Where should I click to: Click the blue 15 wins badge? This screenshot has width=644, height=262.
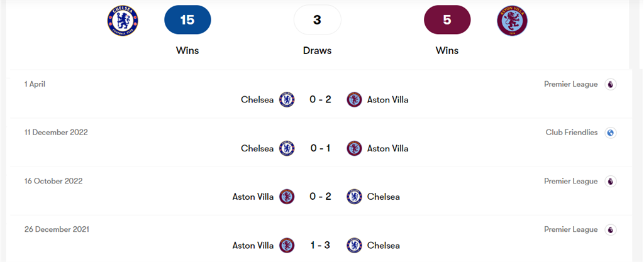(x=187, y=19)
